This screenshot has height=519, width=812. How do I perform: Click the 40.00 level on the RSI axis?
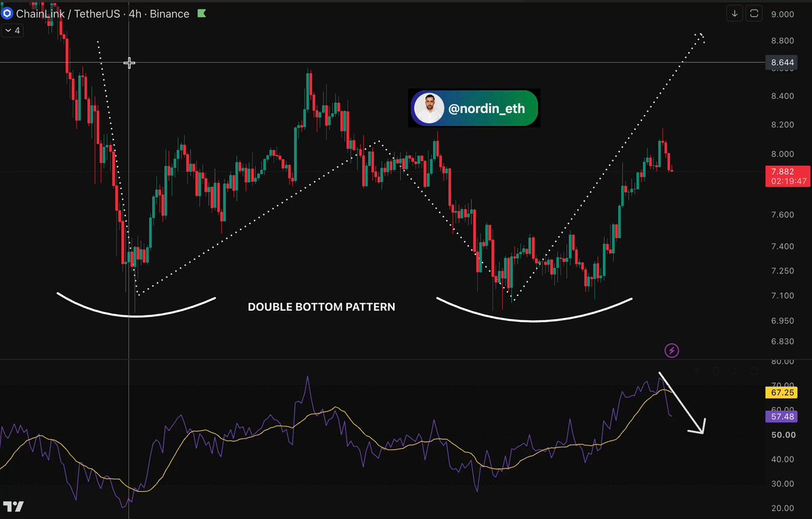coord(782,459)
